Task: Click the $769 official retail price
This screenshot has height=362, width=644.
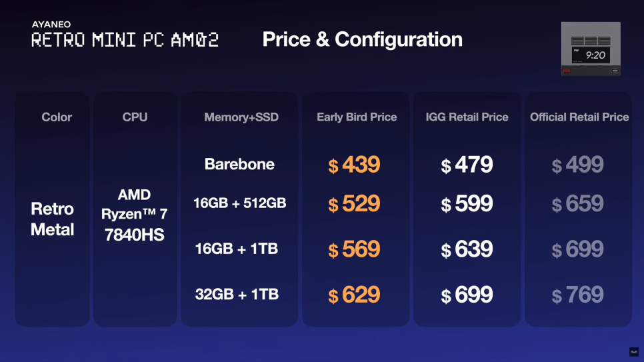Action: [577, 295]
